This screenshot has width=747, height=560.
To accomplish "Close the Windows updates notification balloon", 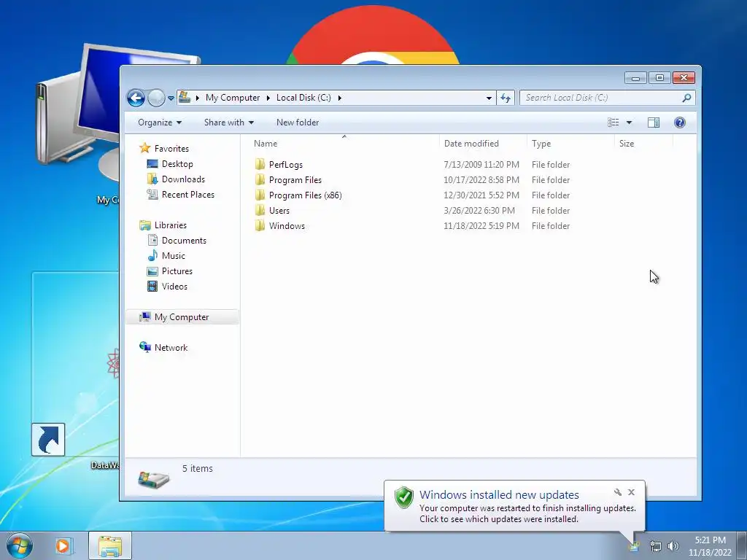I will coord(631,492).
